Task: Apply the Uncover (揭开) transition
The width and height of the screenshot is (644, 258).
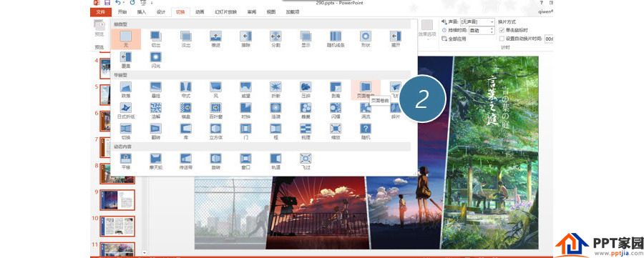Action: [396, 39]
